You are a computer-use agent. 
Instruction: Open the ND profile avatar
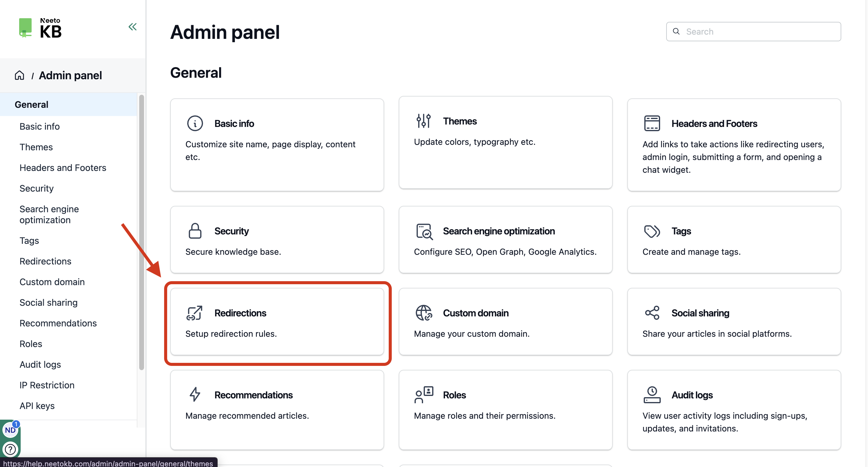[x=10, y=430]
